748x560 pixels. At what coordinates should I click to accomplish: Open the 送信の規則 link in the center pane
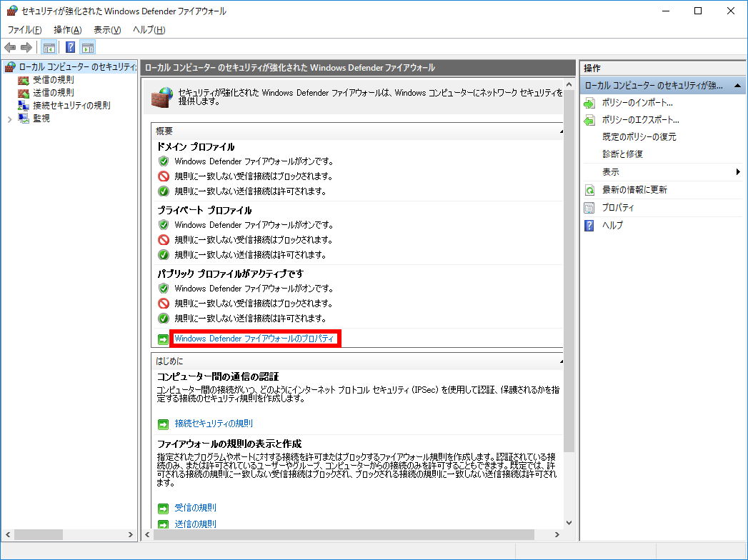click(x=195, y=524)
